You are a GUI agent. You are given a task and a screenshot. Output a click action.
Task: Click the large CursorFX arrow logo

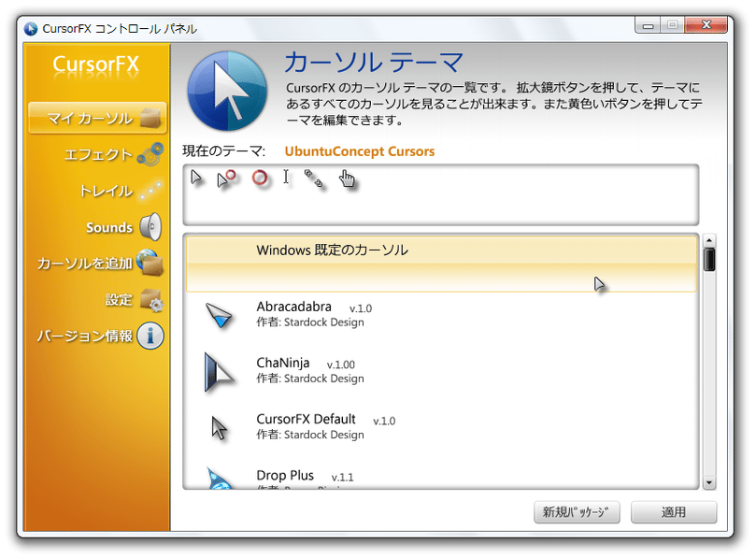click(x=226, y=92)
